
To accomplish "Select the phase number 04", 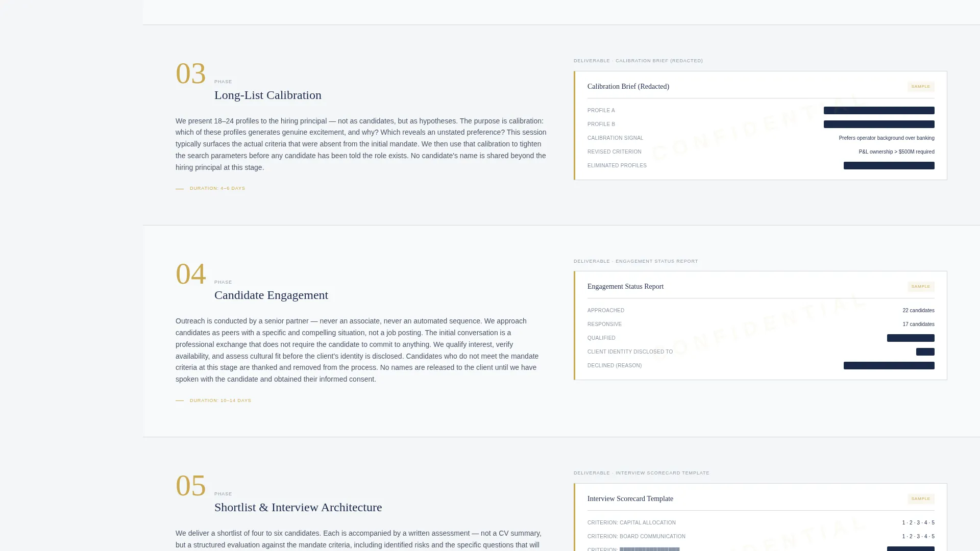I will click(x=191, y=274).
